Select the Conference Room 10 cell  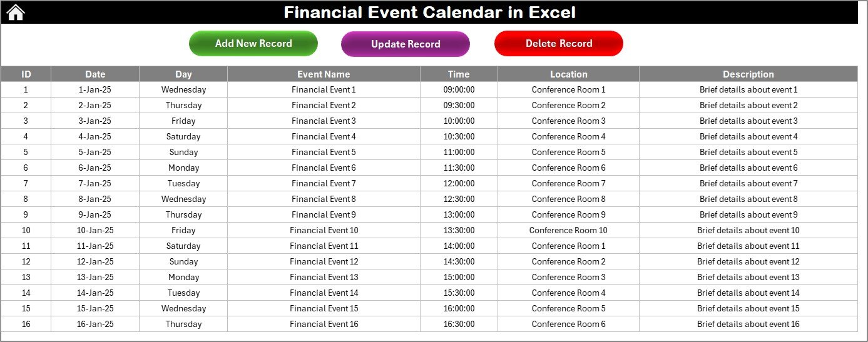point(568,230)
